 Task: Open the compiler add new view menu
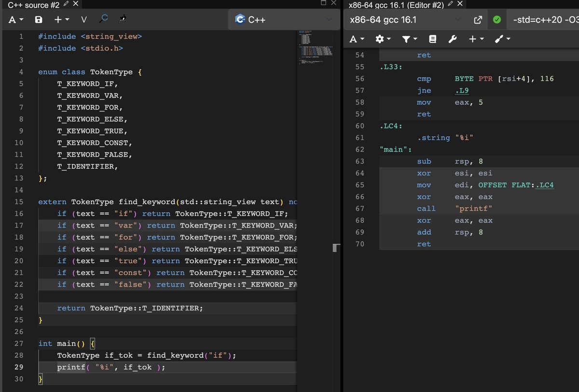point(476,39)
